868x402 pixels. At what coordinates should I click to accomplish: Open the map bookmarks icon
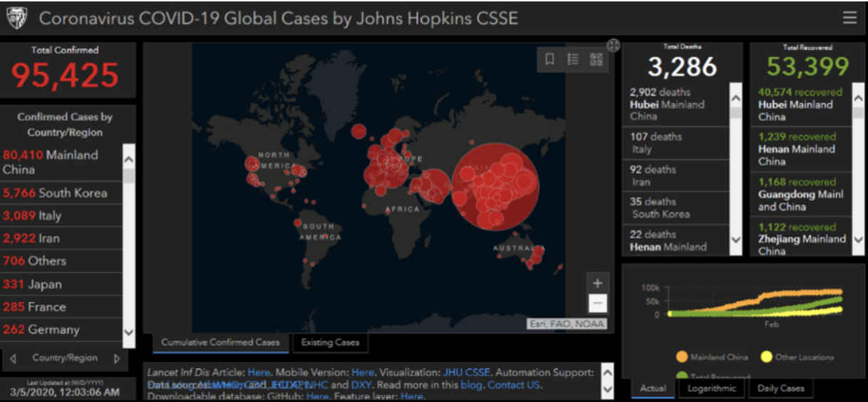[550, 59]
